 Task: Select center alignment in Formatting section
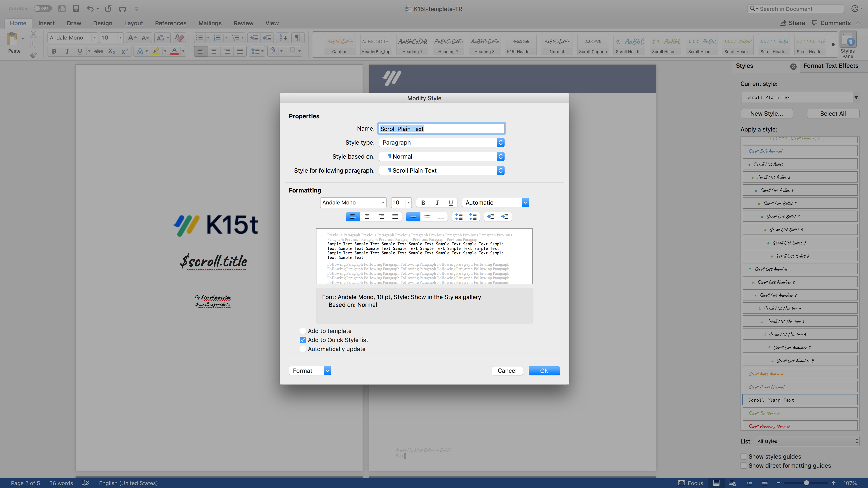[x=367, y=217]
